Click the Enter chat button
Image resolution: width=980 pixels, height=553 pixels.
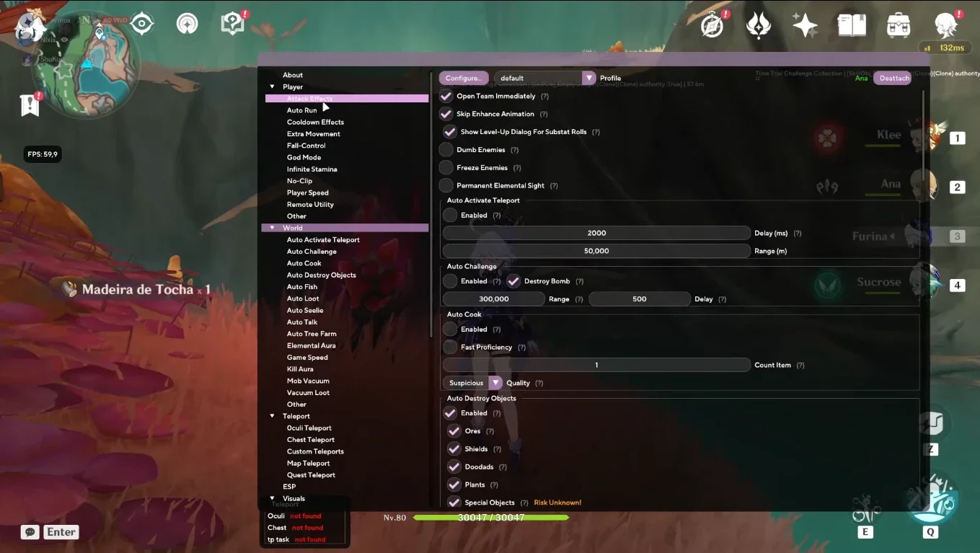61,532
